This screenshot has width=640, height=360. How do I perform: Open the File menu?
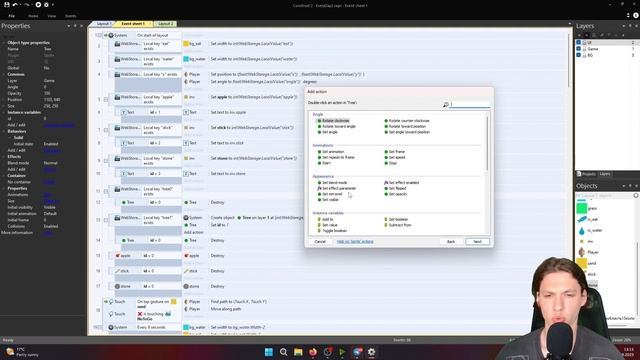pos(11,16)
